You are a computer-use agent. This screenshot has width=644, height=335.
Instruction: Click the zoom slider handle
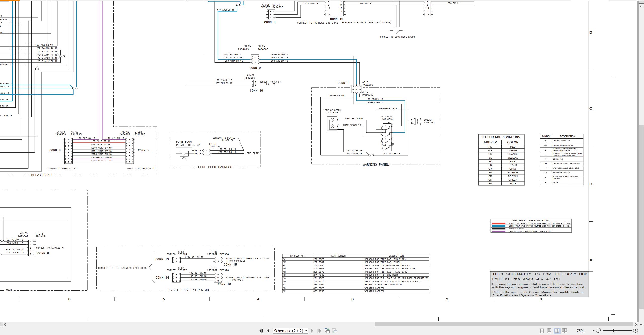pyautogui.click(x=614, y=330)
